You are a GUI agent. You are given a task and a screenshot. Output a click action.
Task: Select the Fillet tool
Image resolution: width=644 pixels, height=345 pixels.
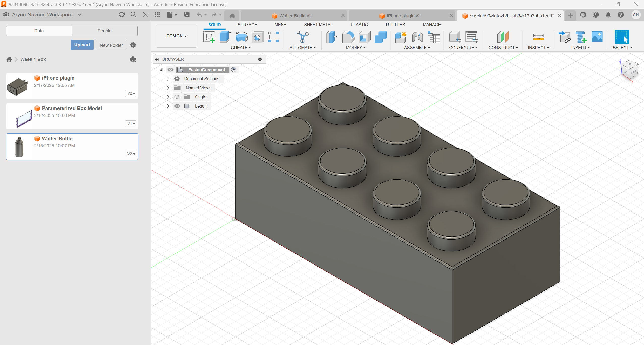click(x=348, y=37)
